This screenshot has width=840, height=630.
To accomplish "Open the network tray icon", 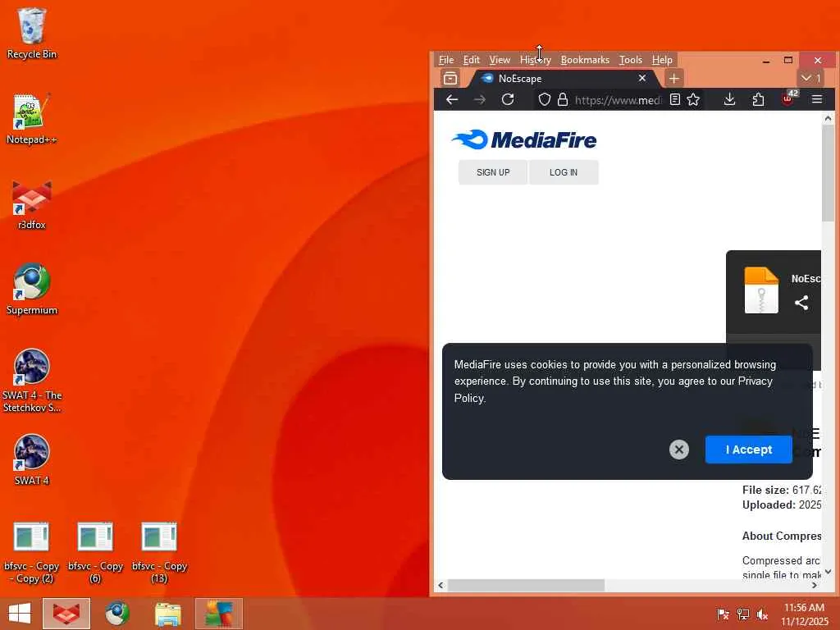I will [742, 614].
